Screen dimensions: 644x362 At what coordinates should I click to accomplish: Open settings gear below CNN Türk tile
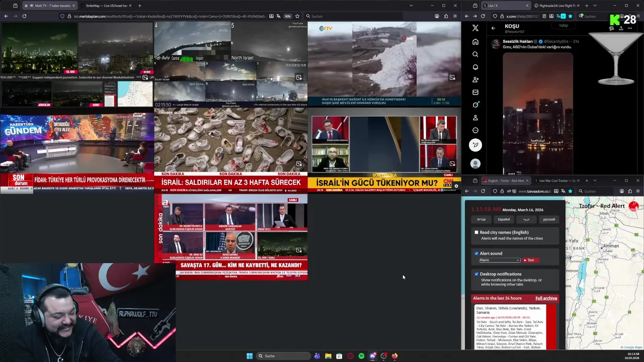pos(456,187)
